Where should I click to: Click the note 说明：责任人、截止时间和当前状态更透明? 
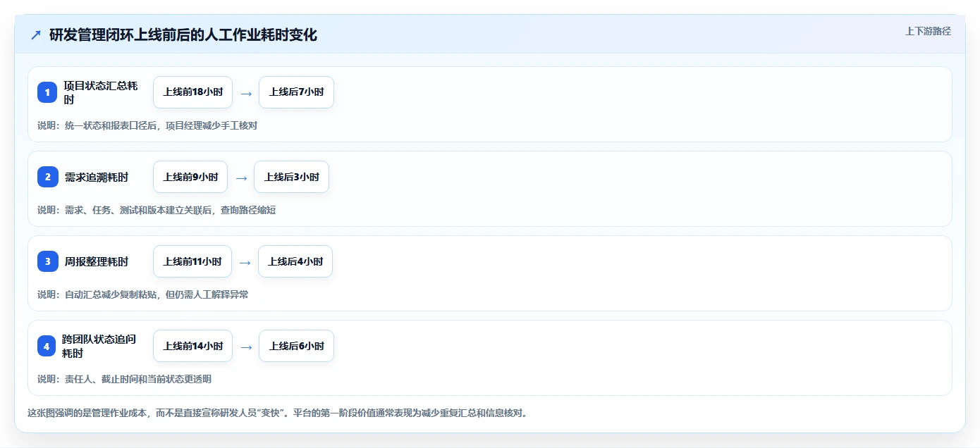click(124, 379)
